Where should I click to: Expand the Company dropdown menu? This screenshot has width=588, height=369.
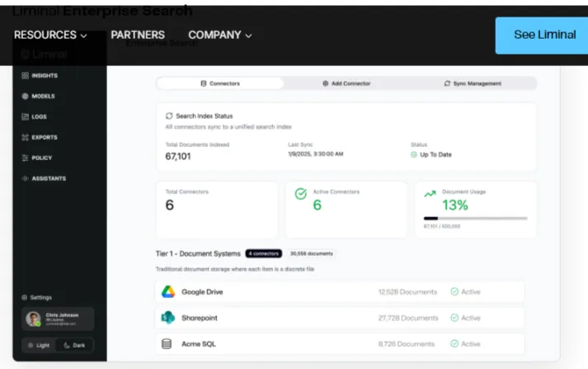(220, 35)
